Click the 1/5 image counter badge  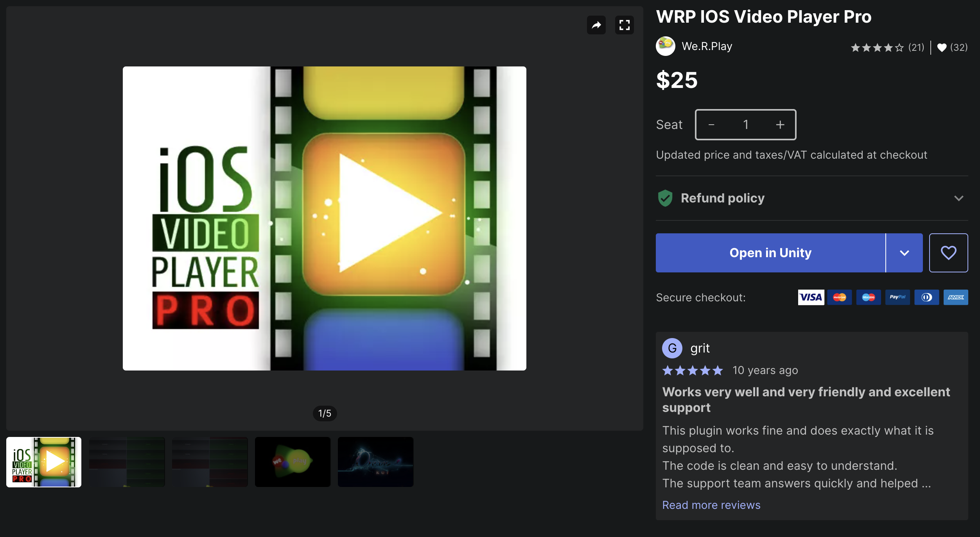[x=325, y=413]
